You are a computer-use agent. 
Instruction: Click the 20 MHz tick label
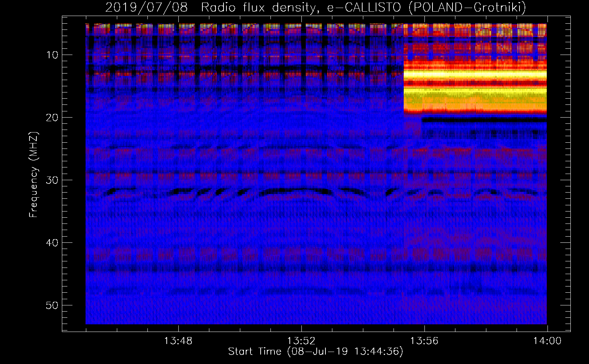coord(52,118)
